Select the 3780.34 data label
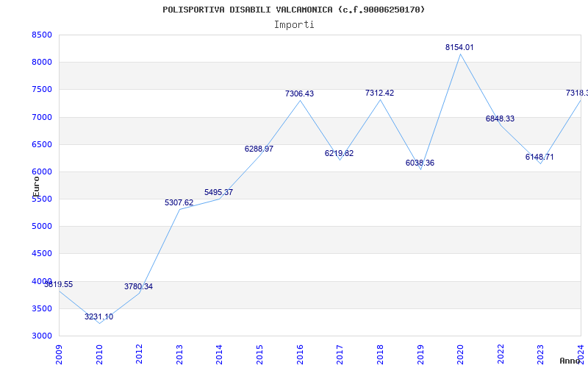The width and height of the screenshot is (588, 368). coord(138,287)
